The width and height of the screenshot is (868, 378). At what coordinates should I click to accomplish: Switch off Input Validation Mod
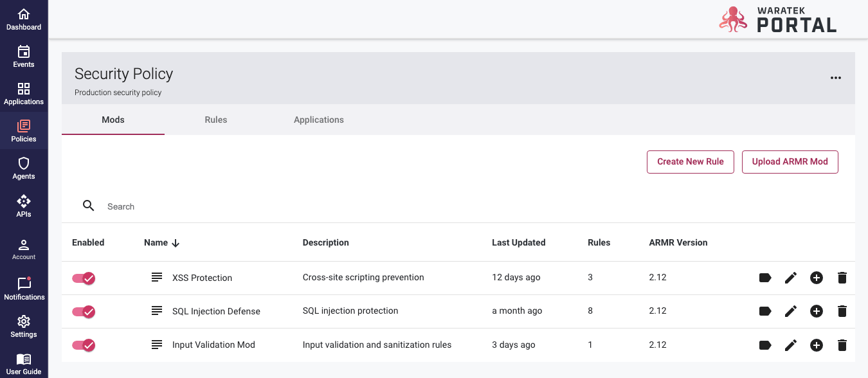(84, 345)
